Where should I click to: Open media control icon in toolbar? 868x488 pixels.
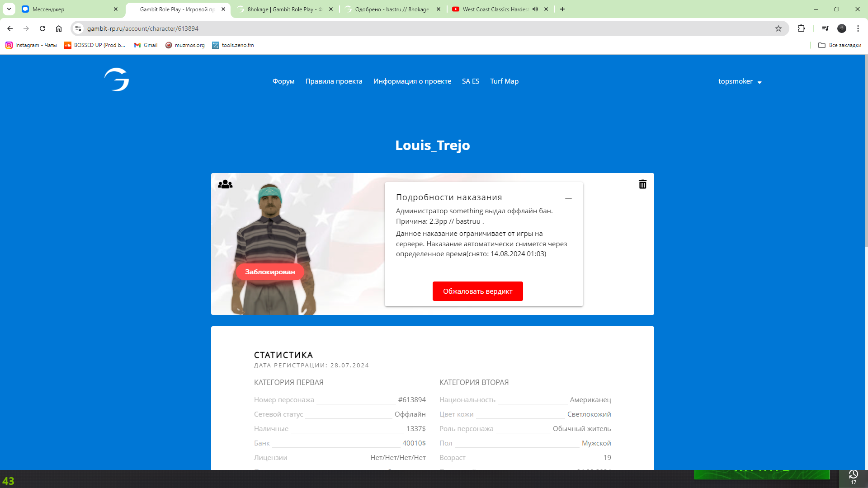(826, 28)
